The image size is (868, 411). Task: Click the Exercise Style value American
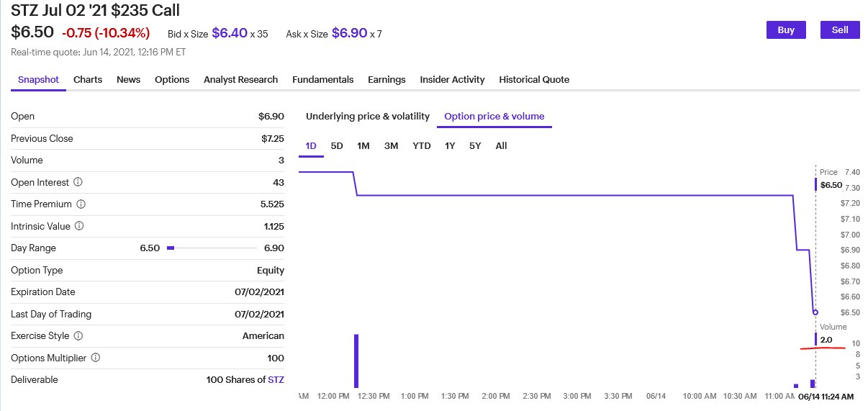tap(263, 336)
